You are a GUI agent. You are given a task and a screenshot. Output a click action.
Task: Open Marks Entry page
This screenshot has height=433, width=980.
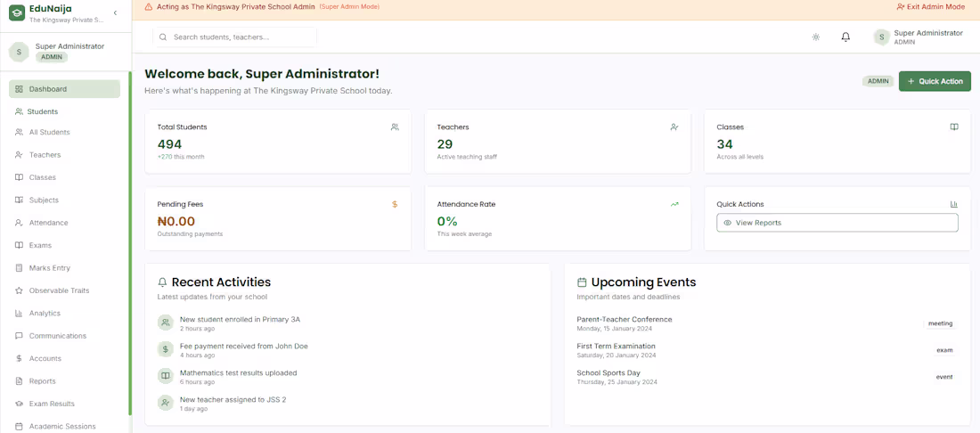tap(64, 267)
